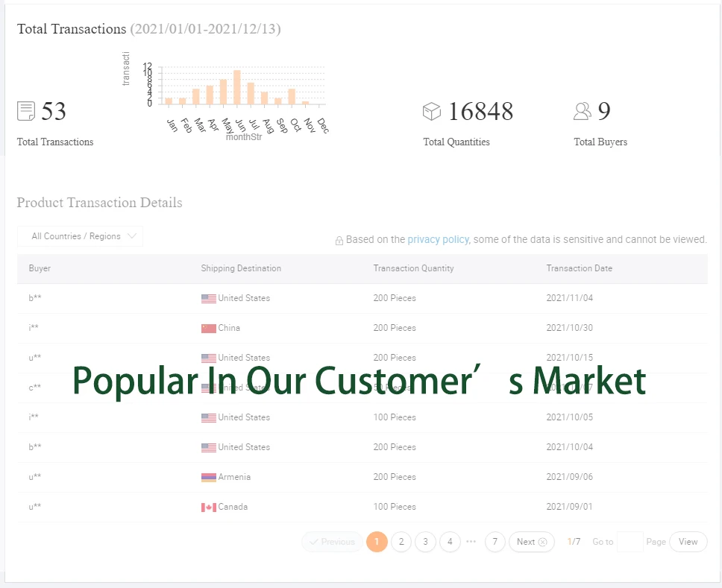This screenshot has width=722, height=588.
Task: Click the Go to page input field
Action: pos(630,542)
